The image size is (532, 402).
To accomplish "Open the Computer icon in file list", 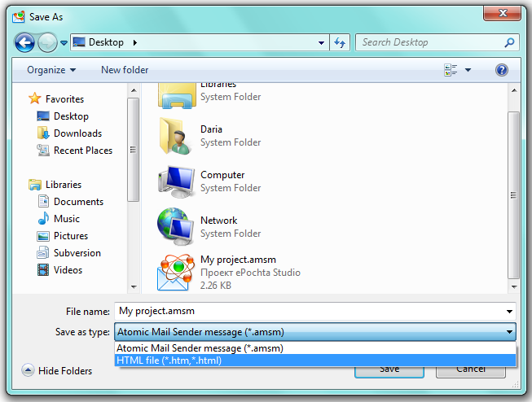I will [176, 181].
